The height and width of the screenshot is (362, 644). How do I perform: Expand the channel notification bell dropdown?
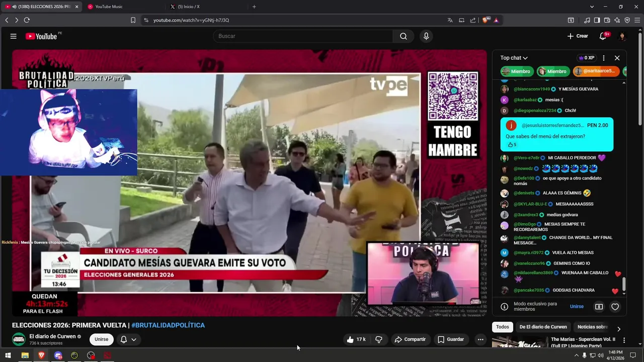coord(128,339)
